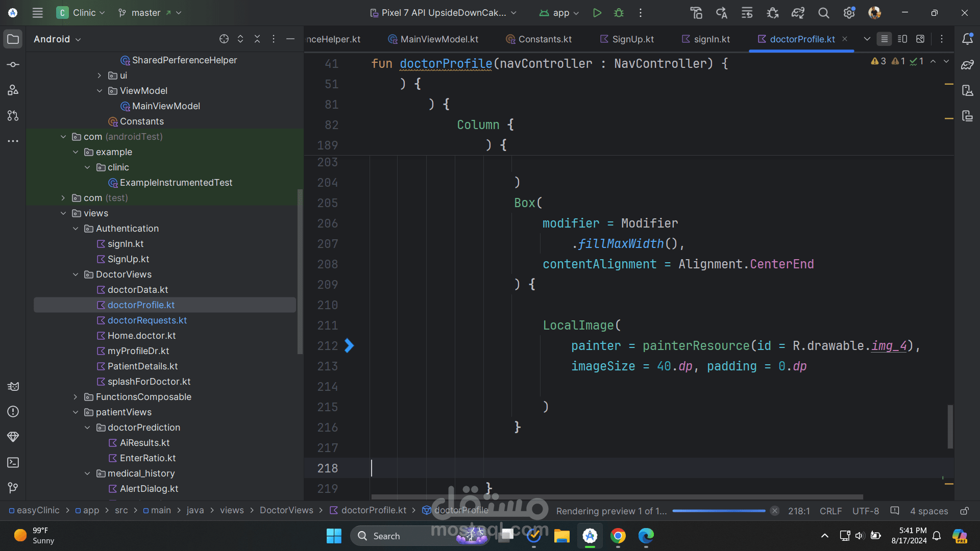Open doctorRequests.kt in project tree
The image size is (980, 551).
pyautogui.click(x=147, y=320)
